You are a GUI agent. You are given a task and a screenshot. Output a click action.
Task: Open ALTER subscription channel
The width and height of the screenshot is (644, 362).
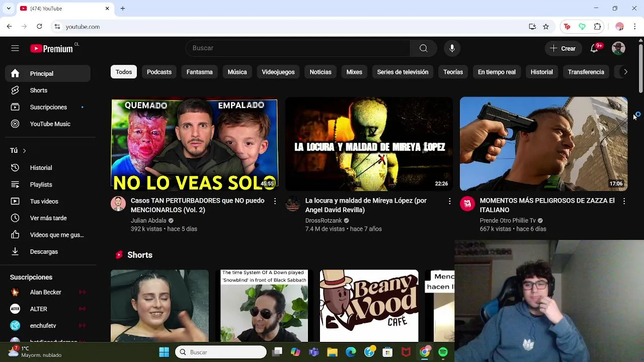point(48,309)
